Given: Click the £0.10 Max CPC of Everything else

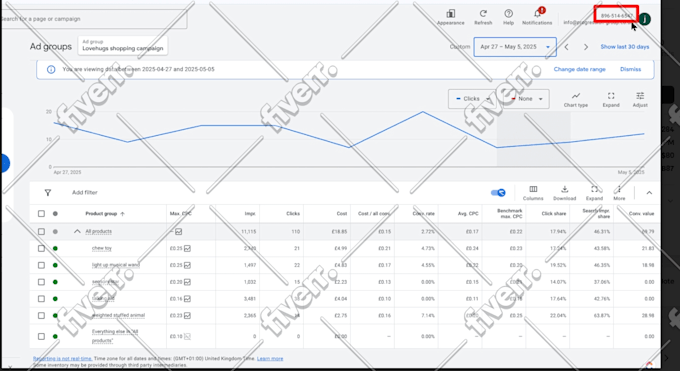Looking at the screenshot, I should 176,336.
